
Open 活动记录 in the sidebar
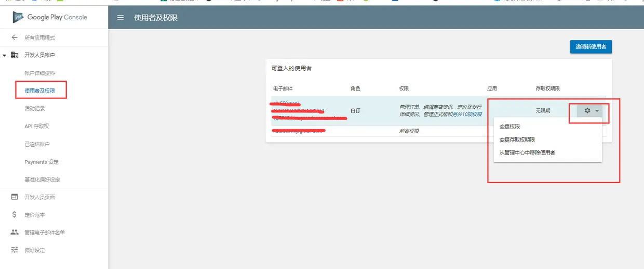(35, 108)
